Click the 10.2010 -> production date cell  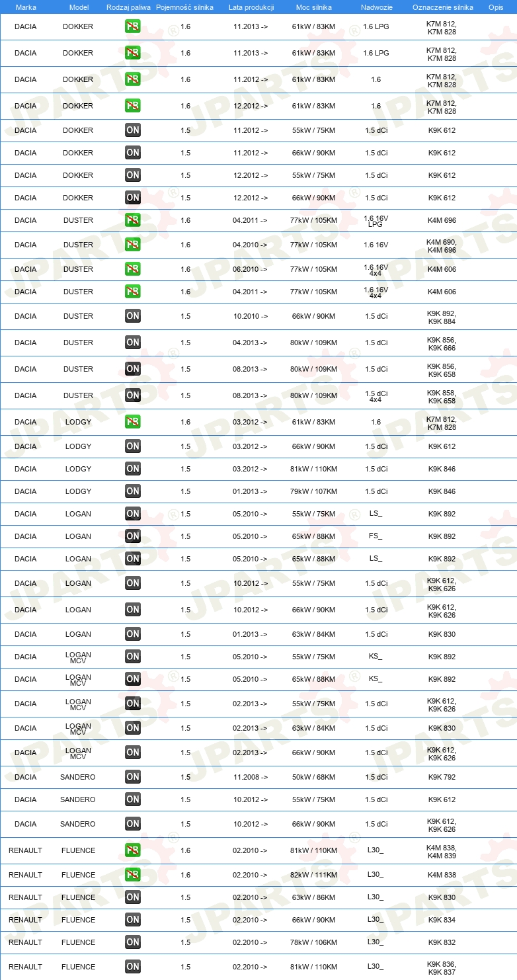click(251, 316)
